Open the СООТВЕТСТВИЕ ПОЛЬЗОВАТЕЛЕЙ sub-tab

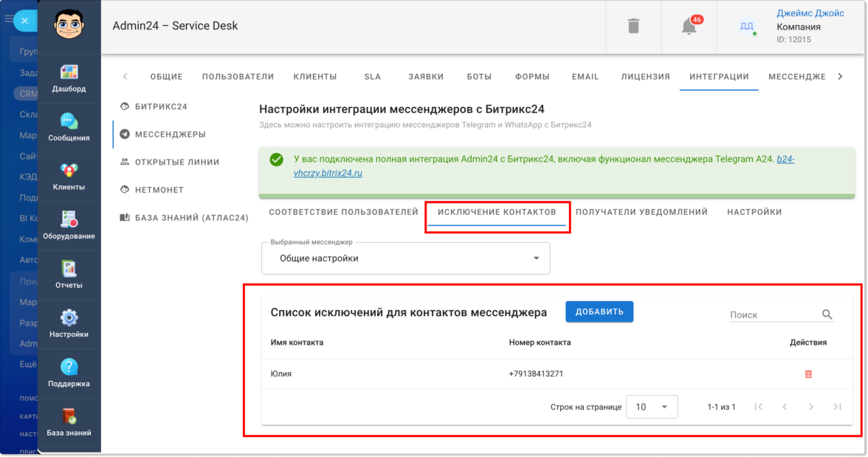[344, 212]
